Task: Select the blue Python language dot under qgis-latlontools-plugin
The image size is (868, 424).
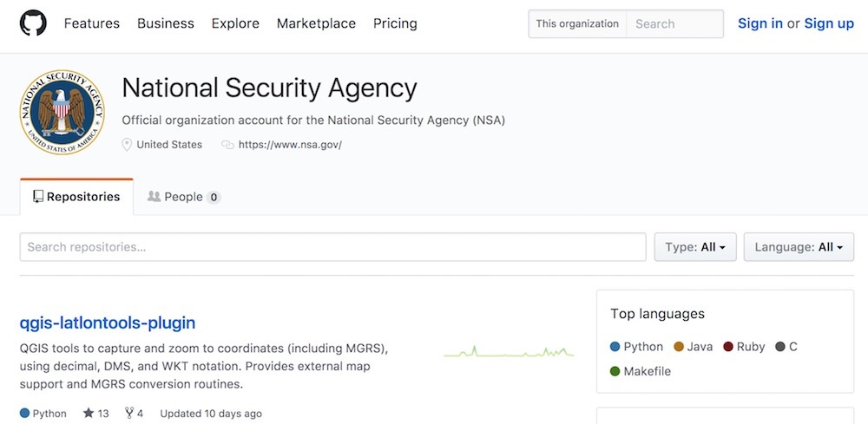Action: 24,413
